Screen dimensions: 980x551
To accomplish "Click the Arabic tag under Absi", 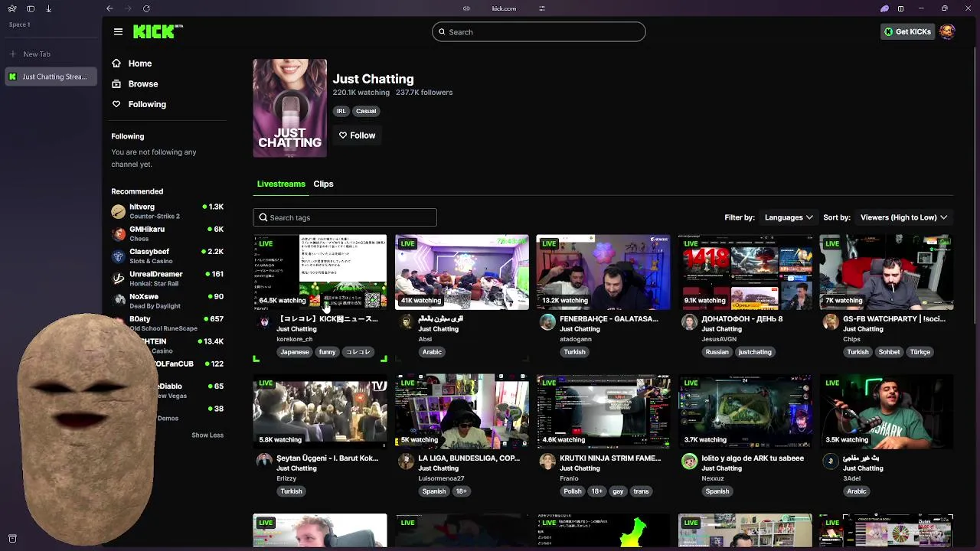I will 432,352.
